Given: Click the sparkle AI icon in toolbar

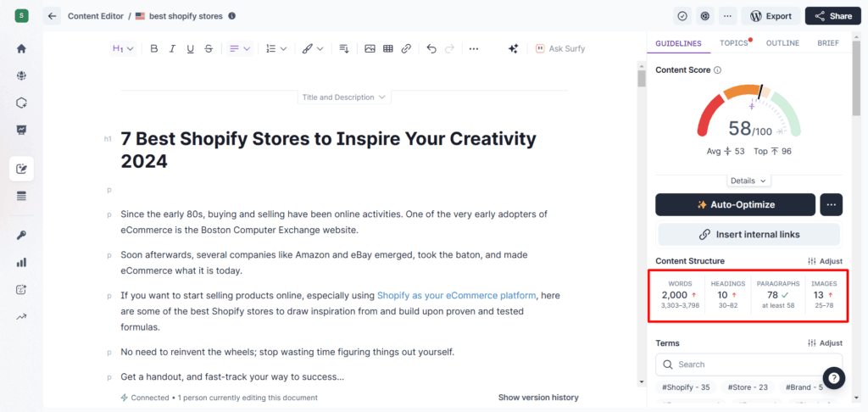Looking at the screenshot, I should (x=513, y=48).
